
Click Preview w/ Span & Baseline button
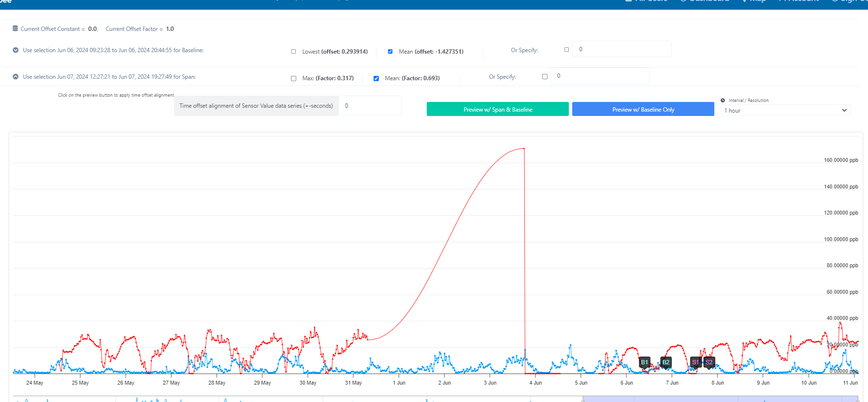pyautogui.click(x=498, y=109)
